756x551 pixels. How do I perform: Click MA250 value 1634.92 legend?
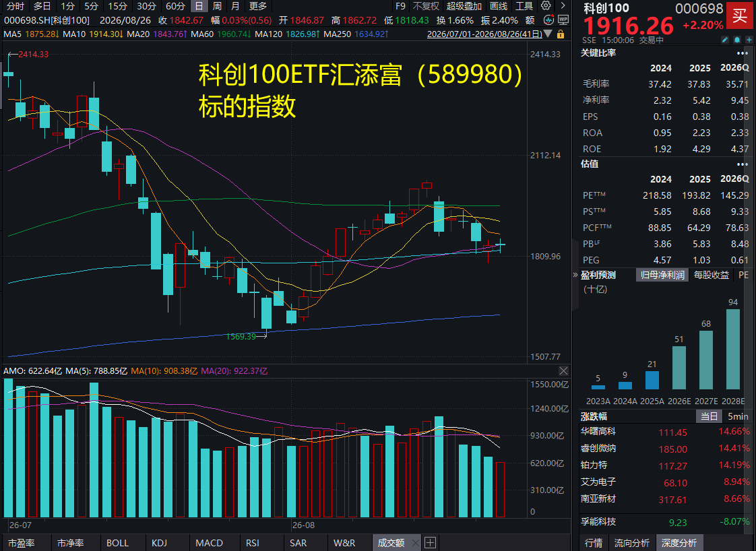[x=356, y=34]
